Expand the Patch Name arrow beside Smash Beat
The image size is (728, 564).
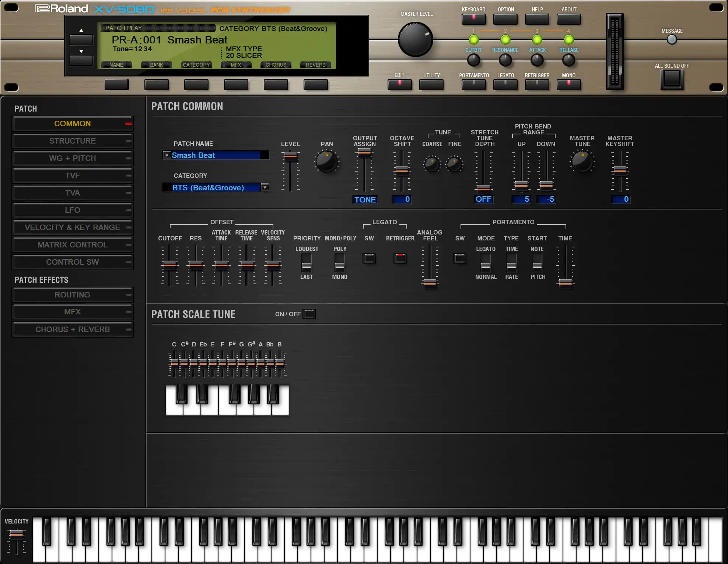click(167, 155)
